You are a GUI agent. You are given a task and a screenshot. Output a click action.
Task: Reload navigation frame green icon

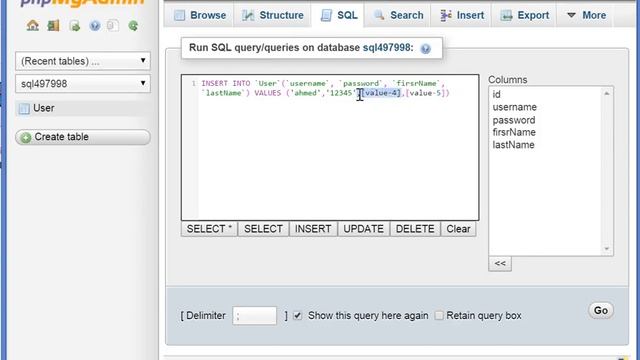point(133,26)
